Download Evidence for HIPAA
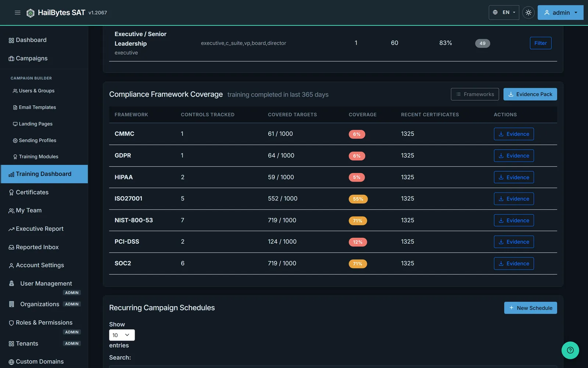The image size is (588, 368). [514, 177]
